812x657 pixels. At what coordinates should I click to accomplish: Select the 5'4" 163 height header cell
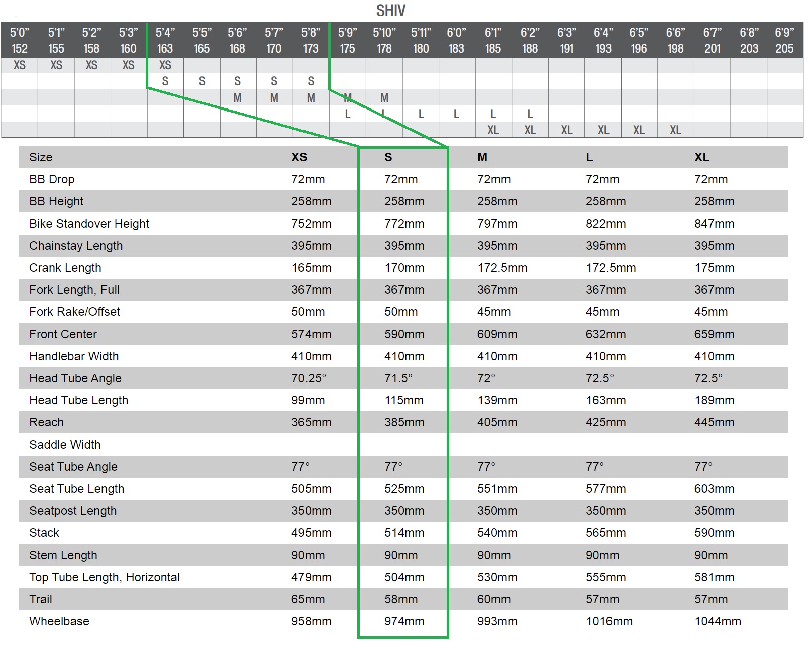click(x=165, y=40)
